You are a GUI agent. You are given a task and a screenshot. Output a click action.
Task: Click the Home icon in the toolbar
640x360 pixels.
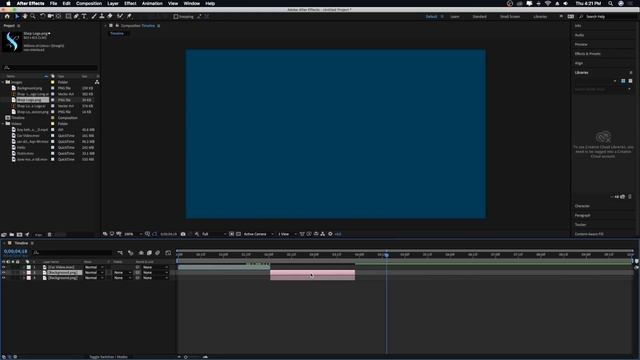7,16
